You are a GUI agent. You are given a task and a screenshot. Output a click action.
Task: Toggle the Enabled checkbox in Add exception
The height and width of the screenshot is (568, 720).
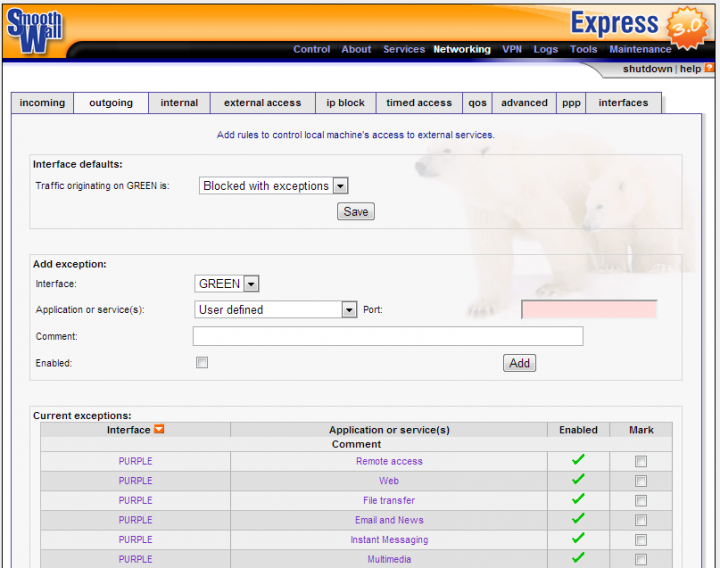[202, 363]
